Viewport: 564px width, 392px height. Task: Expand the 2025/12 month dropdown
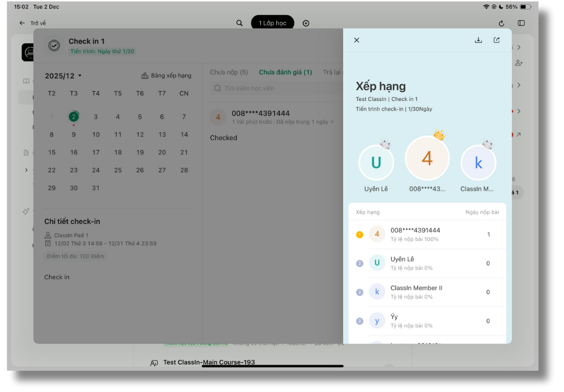[63, 76]
